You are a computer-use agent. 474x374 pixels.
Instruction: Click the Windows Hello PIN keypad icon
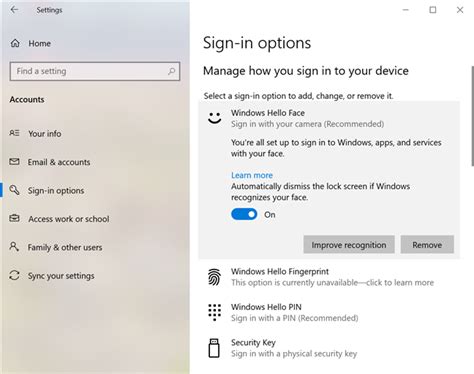[214, 312]
